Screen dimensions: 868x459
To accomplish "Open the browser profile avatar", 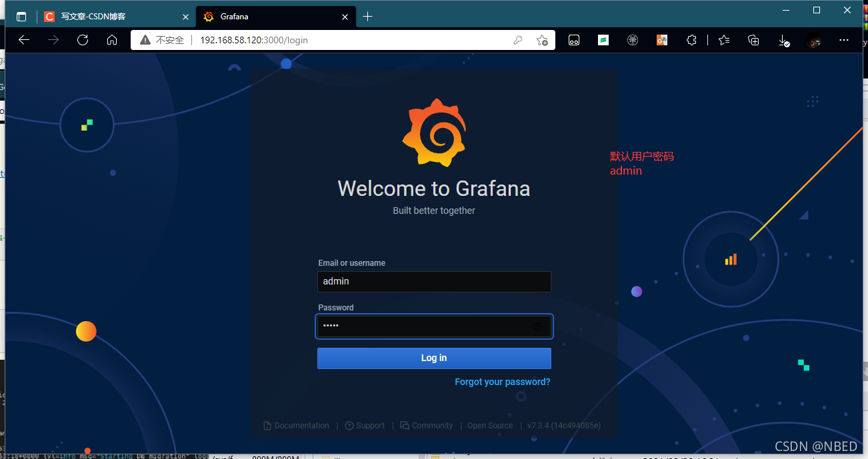I will 813,40.
